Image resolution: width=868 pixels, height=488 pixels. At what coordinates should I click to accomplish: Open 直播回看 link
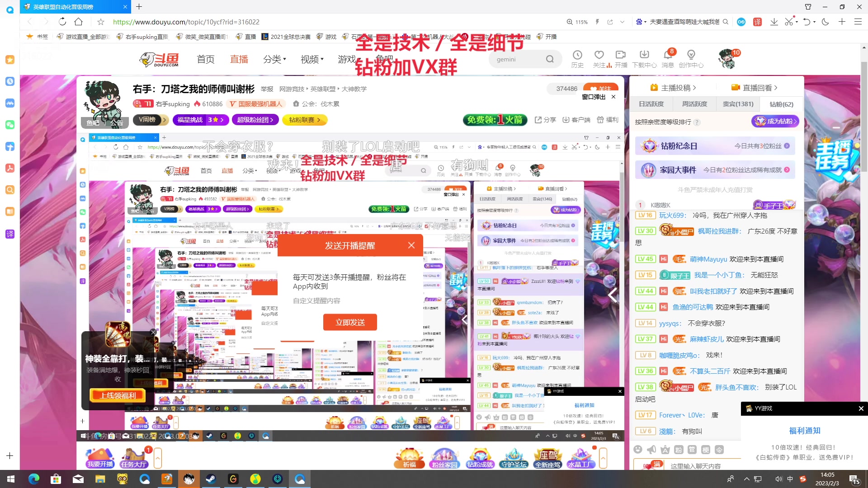coord(755,88)
